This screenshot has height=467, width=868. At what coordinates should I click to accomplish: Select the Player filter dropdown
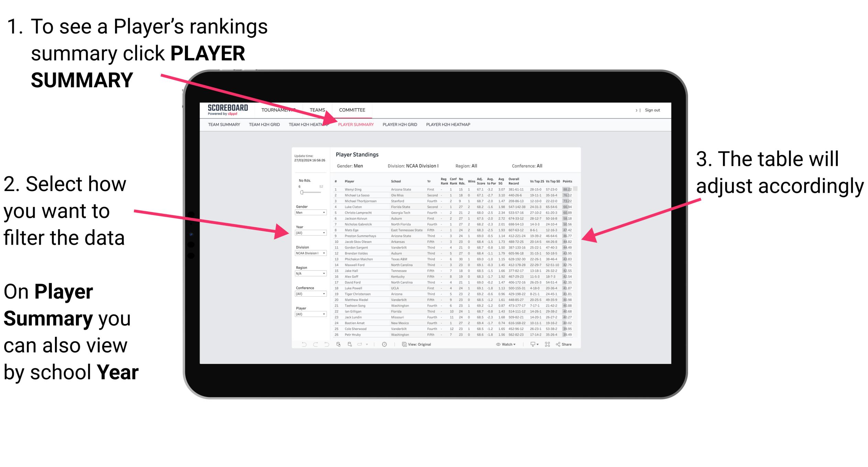[x=314, y=314]
